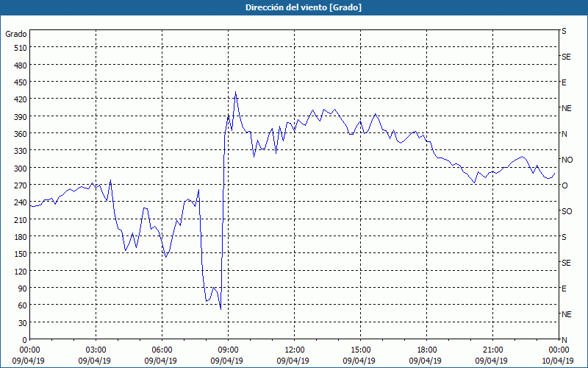588x368 pixels.
Task: Click the 'NO' compass label on right axis
Action: [567, 160]
